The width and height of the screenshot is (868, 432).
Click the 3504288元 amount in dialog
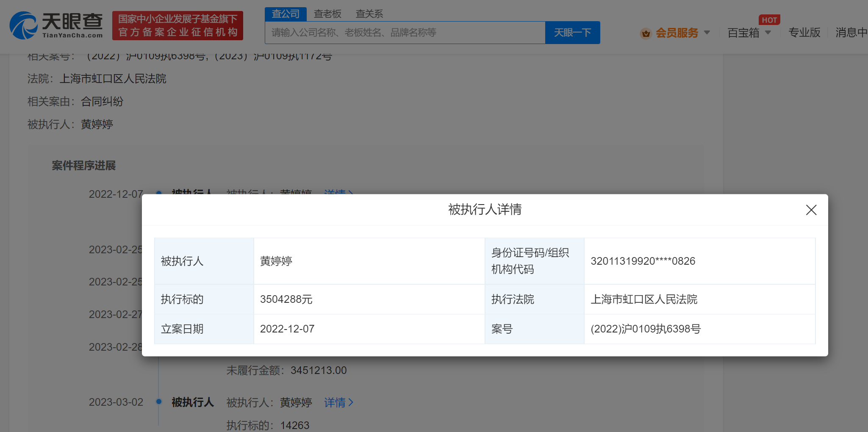[x=286, y=299]
